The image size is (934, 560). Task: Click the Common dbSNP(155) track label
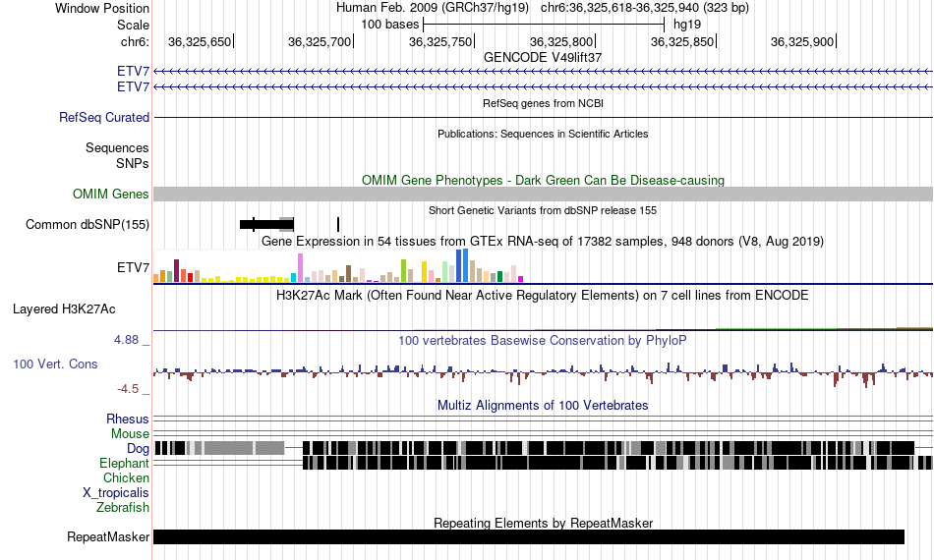point(88,224)
